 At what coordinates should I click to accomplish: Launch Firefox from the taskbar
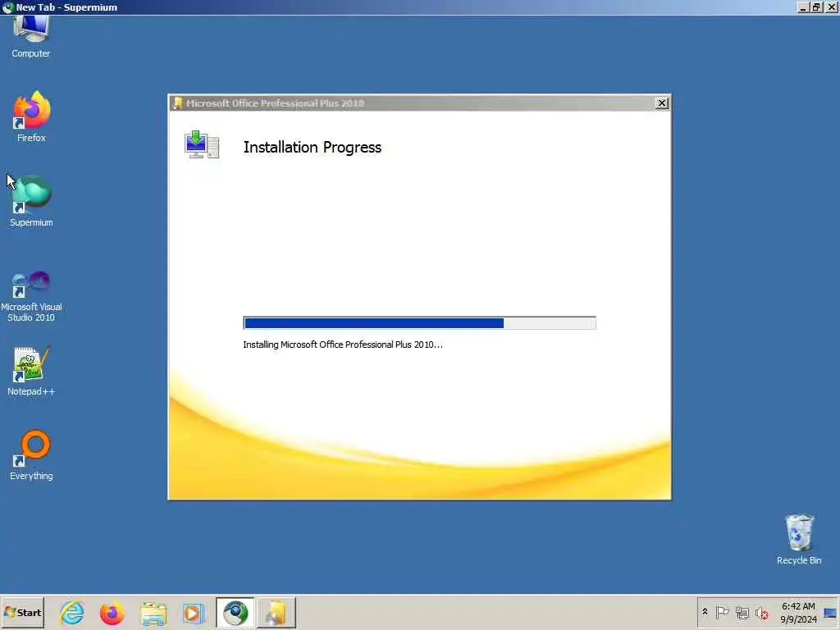(112, 613)
